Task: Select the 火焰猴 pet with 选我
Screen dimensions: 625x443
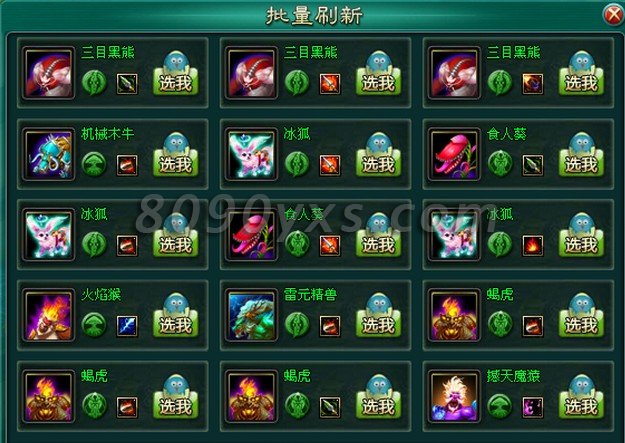Action: [176, 319]
